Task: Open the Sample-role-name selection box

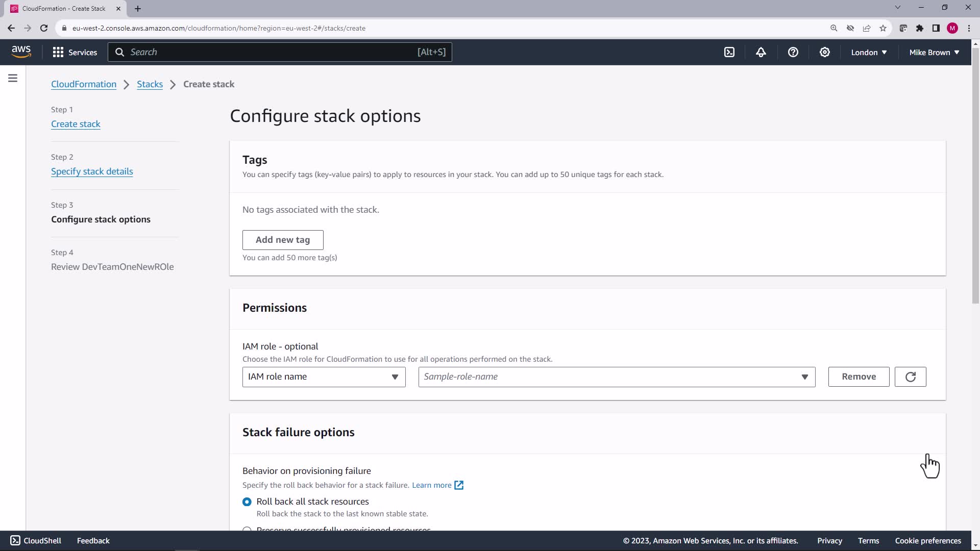Action: click(616, 377)
